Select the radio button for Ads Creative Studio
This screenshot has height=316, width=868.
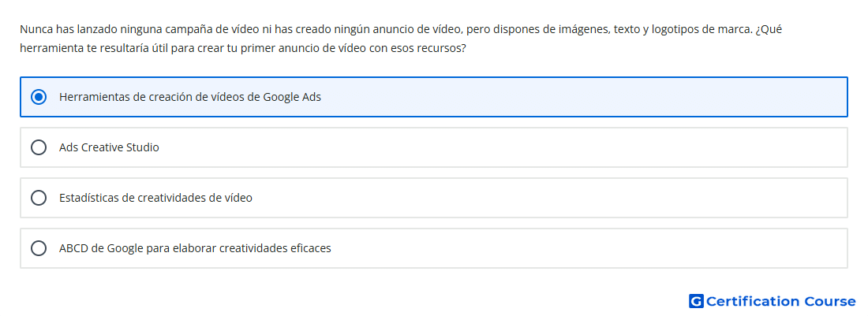(38, 147)
